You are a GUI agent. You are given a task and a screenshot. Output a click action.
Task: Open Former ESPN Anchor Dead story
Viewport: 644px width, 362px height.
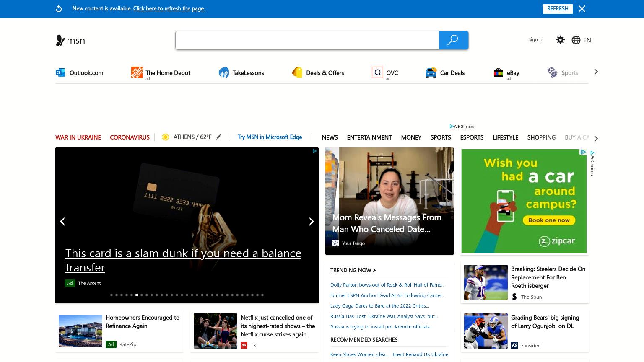387,295
